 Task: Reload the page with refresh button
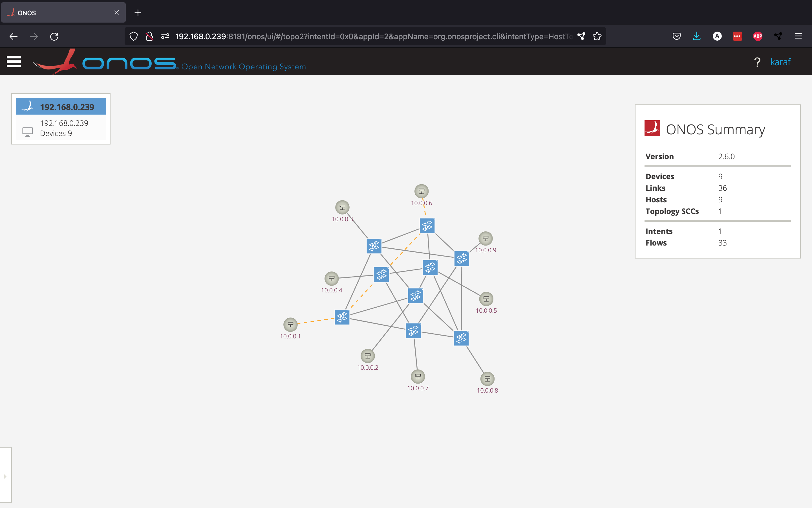(x=54, y=36)
